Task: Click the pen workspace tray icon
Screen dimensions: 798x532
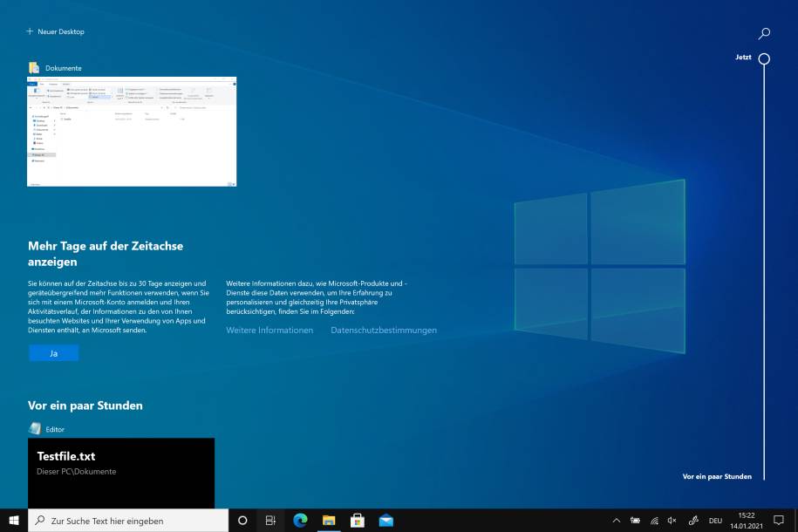Action: point(693,521)
